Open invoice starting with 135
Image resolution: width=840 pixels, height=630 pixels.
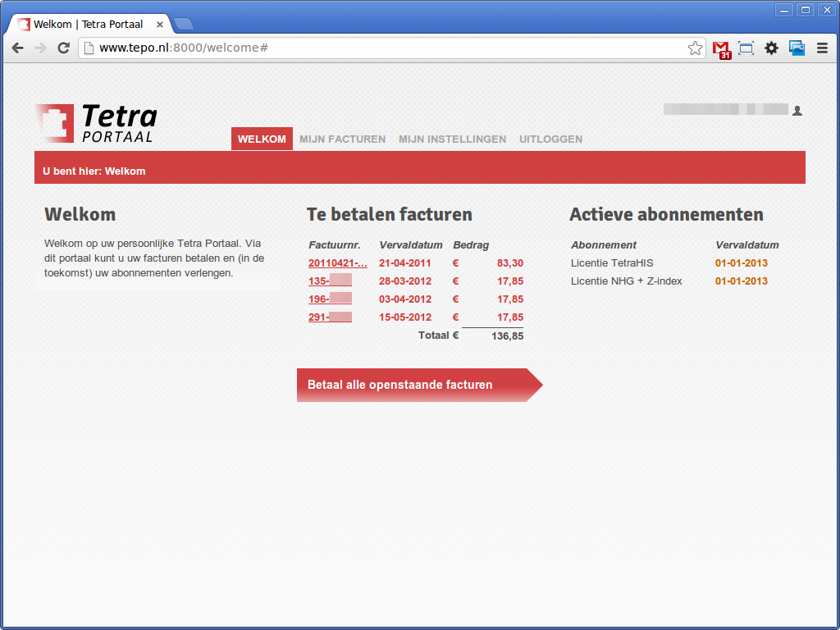point(330,281)
